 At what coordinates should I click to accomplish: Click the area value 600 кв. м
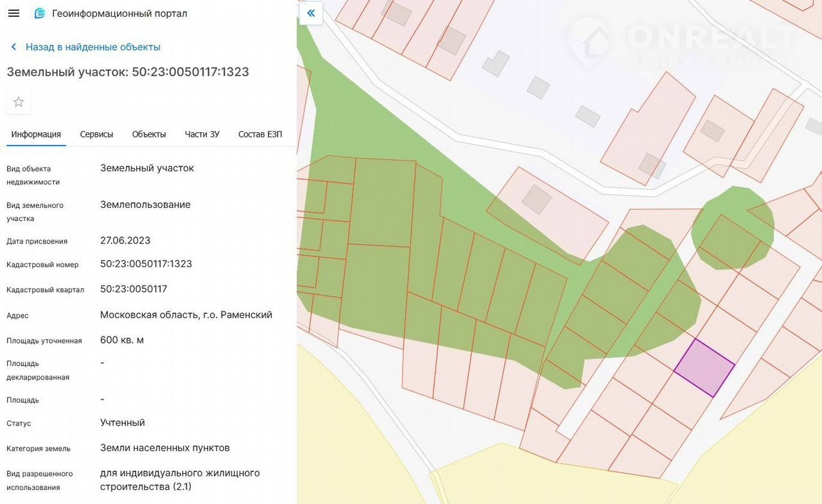coord(122,340)
